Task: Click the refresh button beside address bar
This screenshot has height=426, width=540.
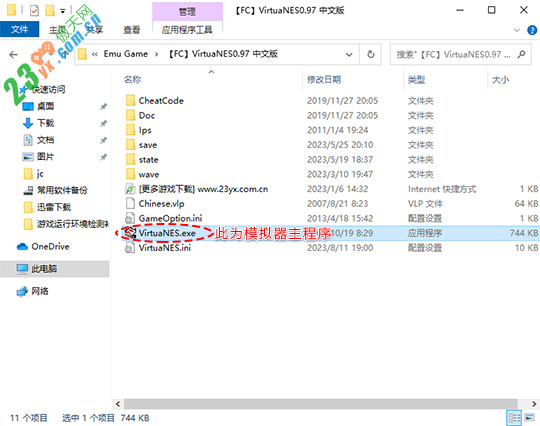Action: click(371, 54)
